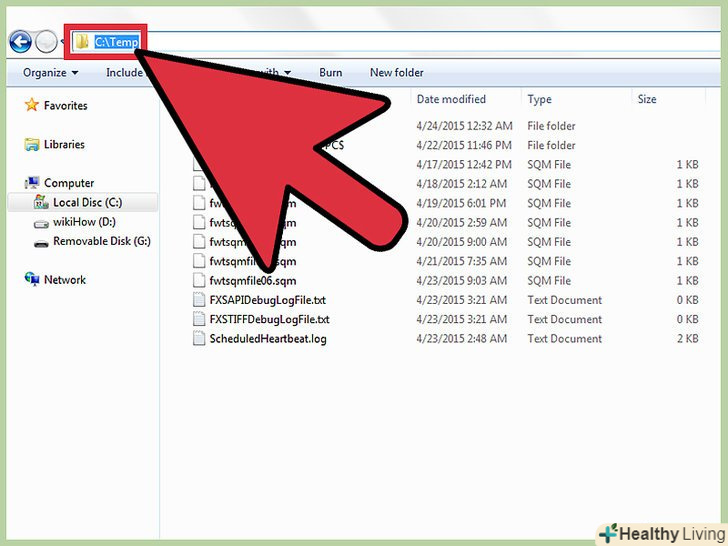Screen dimensions: 728x546
Task: Click file icon in the 4/19/2015 6:01 PM row
Action: [x=199, y=203]
